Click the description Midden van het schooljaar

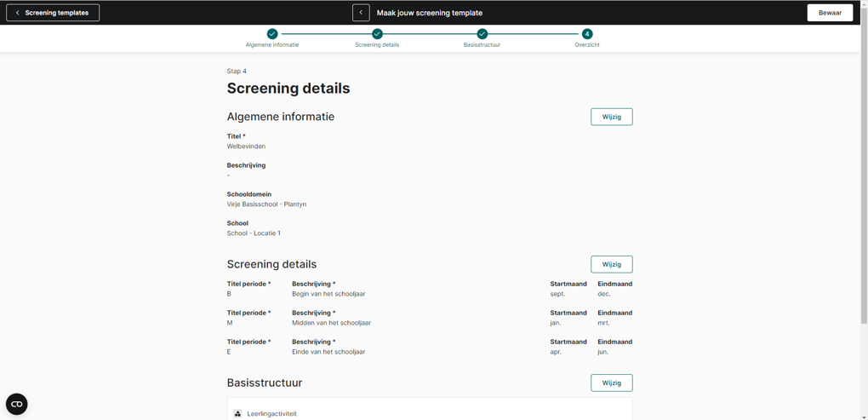[x=332, y=323]
